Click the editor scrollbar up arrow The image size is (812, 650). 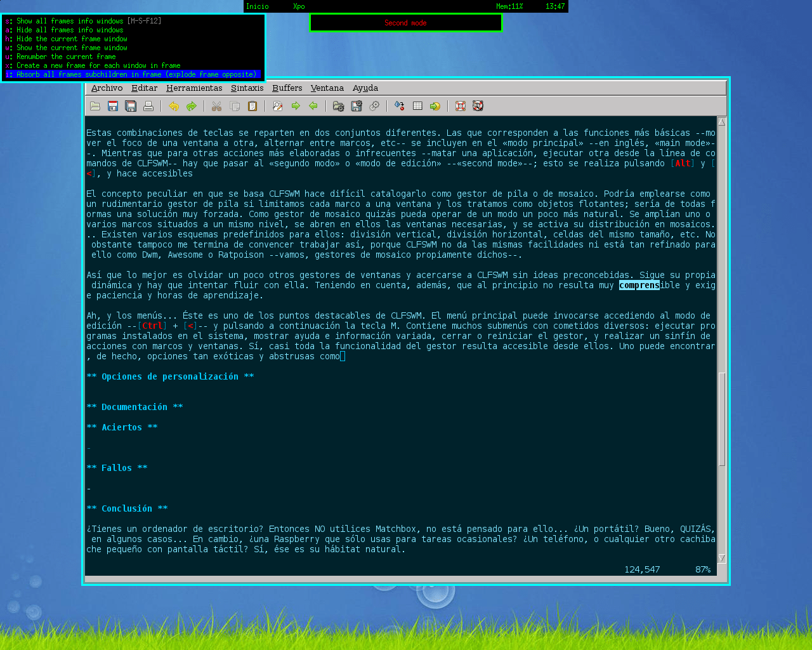[722, 122]
